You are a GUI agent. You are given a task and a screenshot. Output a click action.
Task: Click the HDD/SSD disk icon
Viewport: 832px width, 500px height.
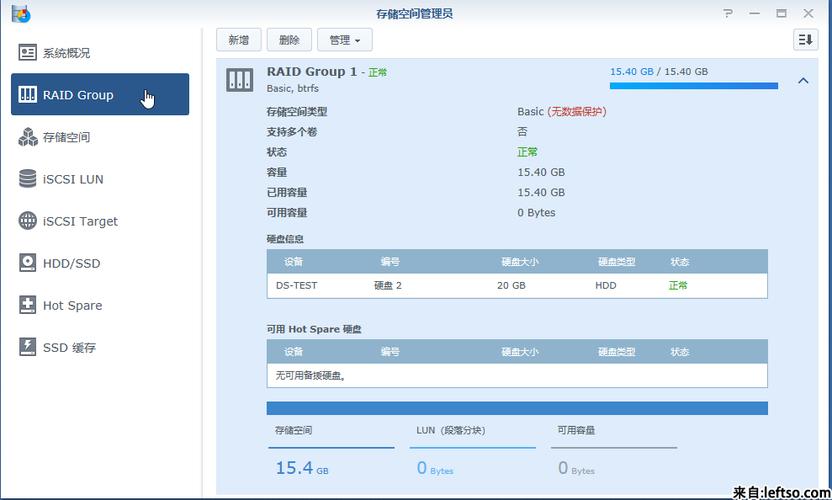click(28, 263)
